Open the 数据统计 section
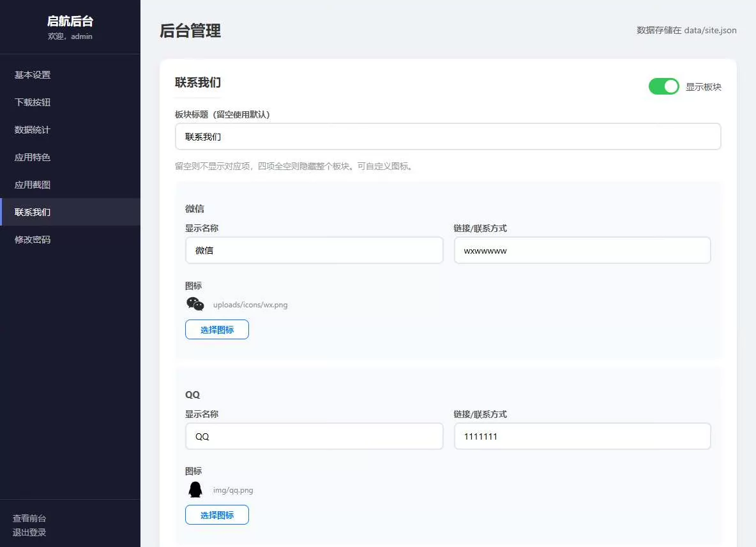This screenshot has width=756, height=547. point(70,130)
